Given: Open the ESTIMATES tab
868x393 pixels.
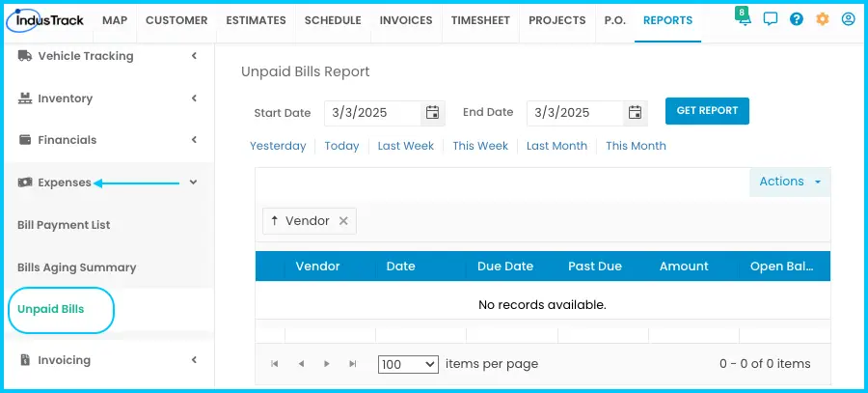Looking at the screenshot, I should tap(256, 20).
